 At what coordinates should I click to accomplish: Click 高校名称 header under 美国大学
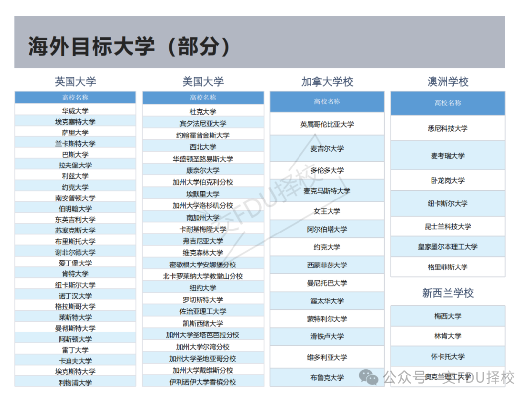203,98
